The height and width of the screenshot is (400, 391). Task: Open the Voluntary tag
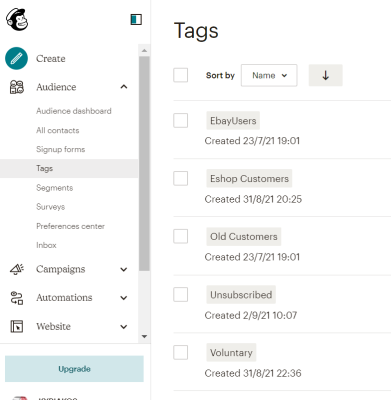click(x=231, y=352)
